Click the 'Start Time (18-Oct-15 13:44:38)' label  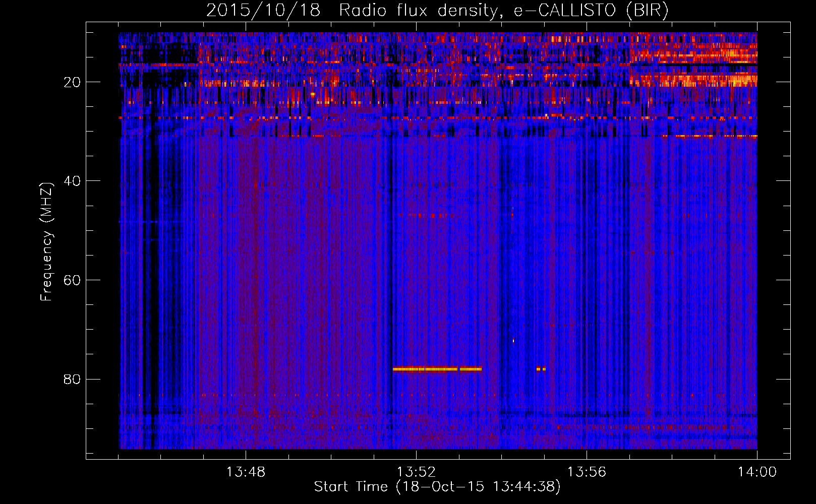437,487
